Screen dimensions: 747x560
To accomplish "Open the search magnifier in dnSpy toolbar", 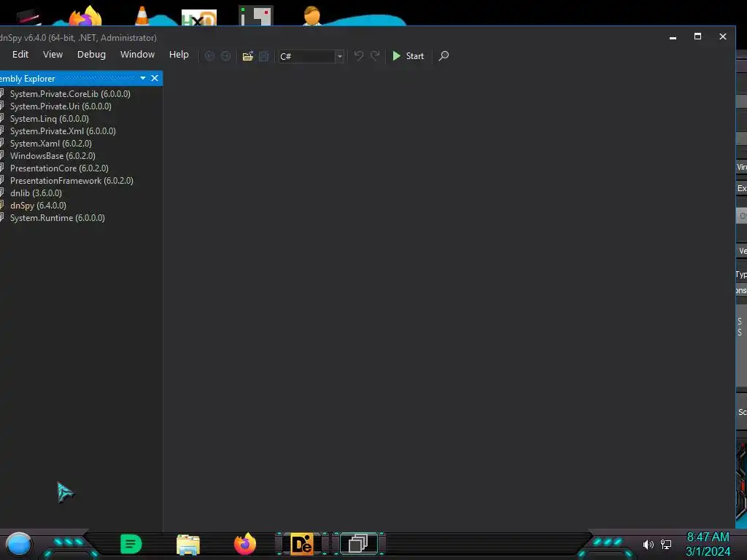I will click(x=444, y=56).
